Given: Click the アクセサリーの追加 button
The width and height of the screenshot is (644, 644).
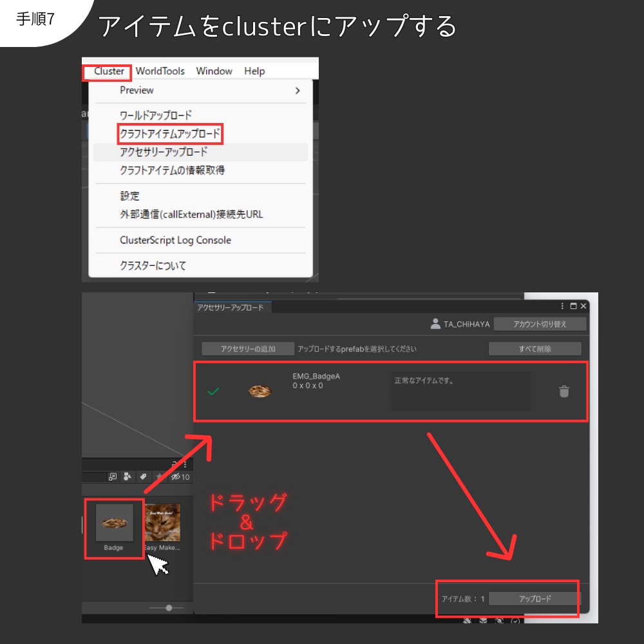Looking at the screenshot, I should (247, 348).
